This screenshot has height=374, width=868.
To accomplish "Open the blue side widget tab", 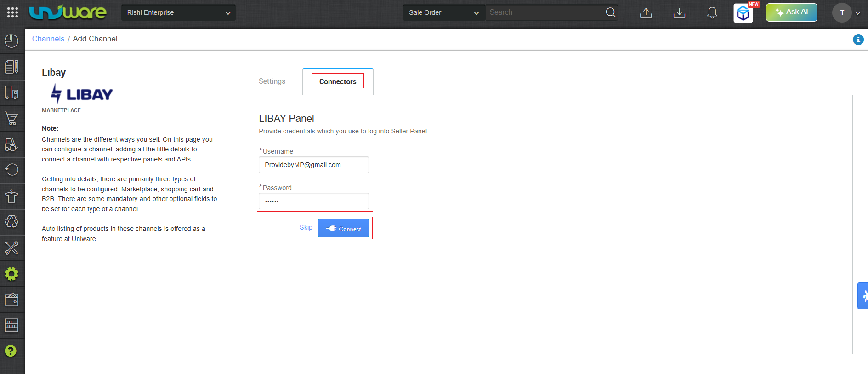I will 862,296.
